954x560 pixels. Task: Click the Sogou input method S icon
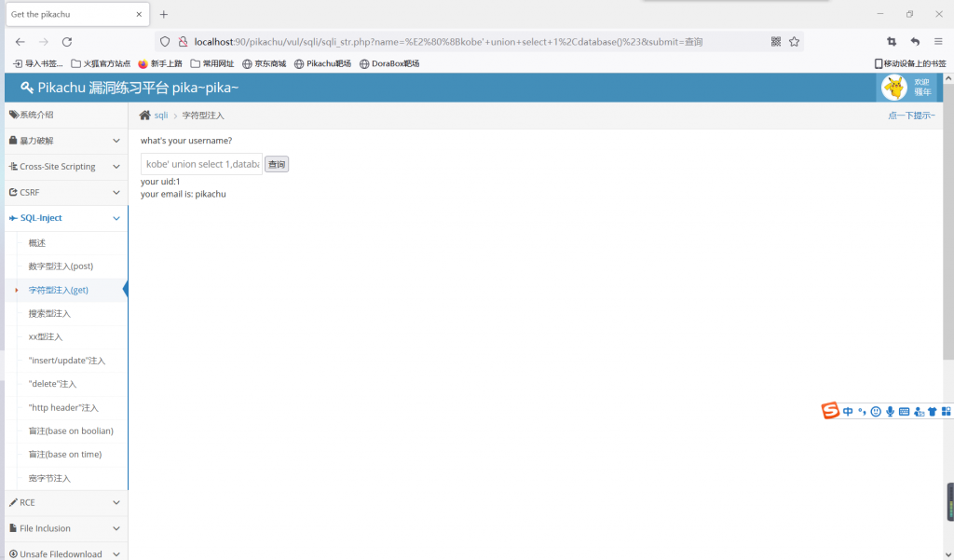830,411
